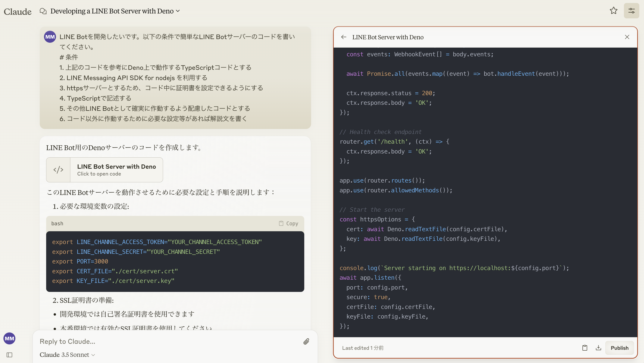The image size is (644, 363).
Task: Close the LINE Bot artifact panel
Action: [627, 37]
